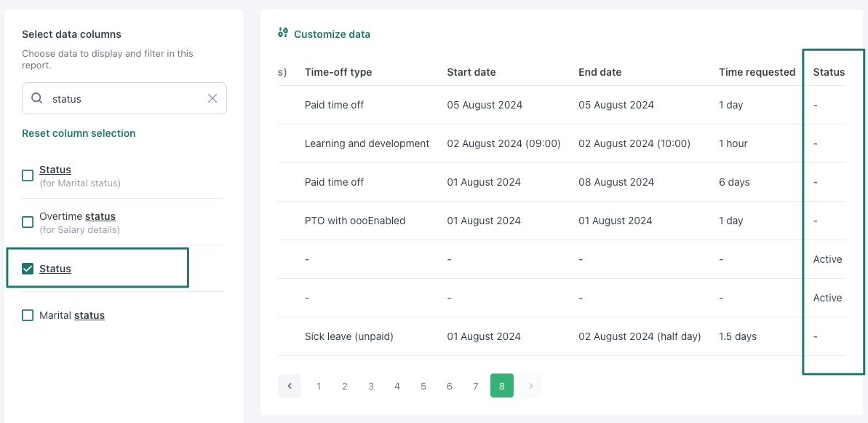
Task: Select the Sick leave (unpaid) row
Action: click(x=561, y=336)
